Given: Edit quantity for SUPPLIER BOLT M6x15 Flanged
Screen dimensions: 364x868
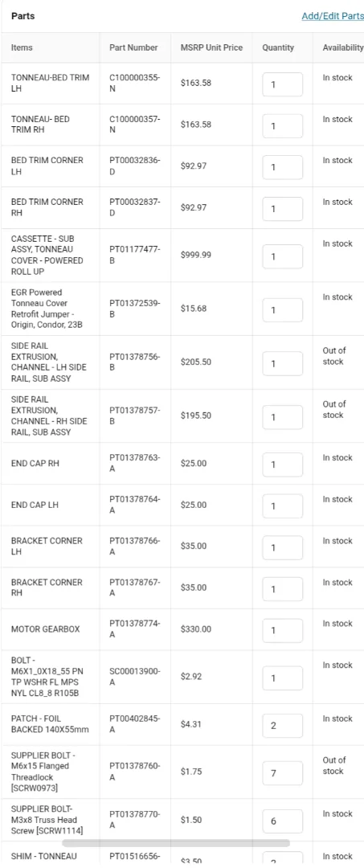Looking at the screenshot, I should [283, 773].
